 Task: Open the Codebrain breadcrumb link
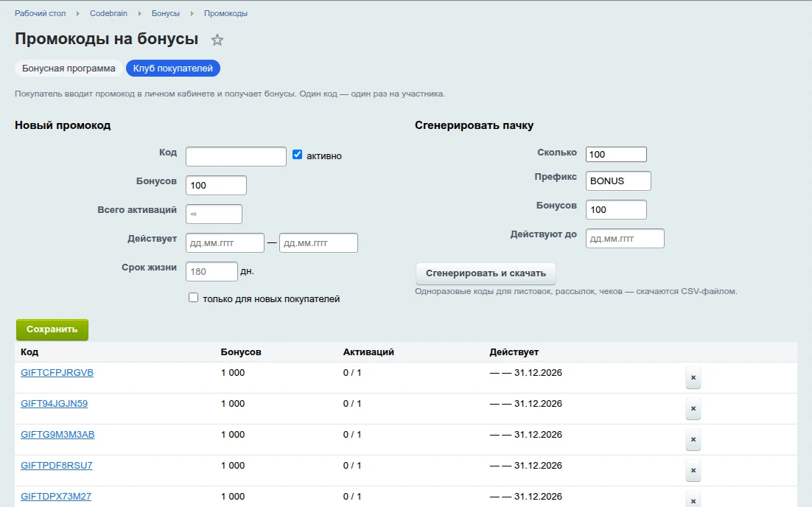(x=109, y=13)
